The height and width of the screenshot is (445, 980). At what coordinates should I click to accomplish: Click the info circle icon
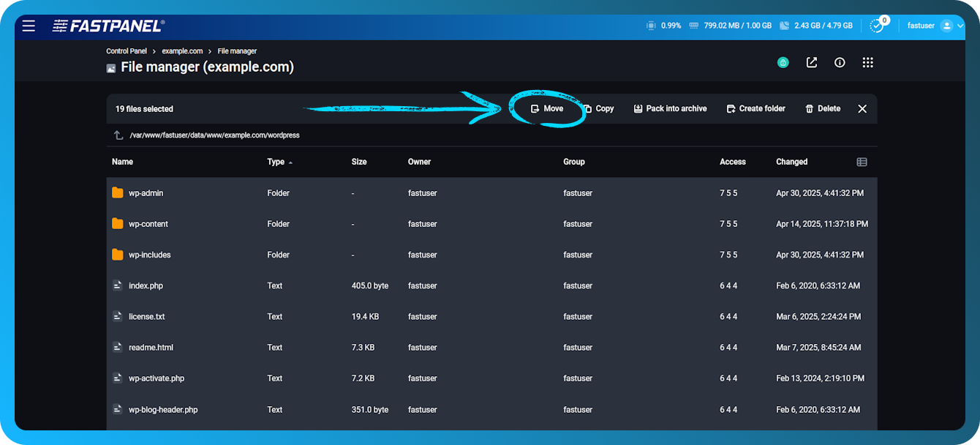click(839, 62)
